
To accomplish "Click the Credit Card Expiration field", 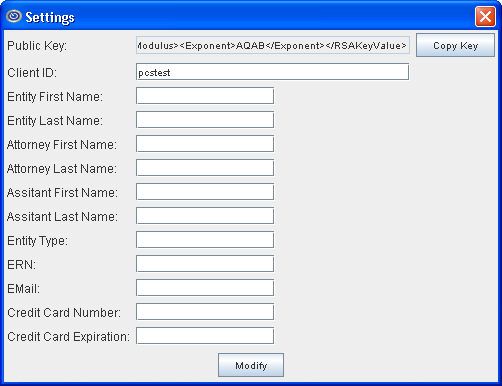I will 205,336.
